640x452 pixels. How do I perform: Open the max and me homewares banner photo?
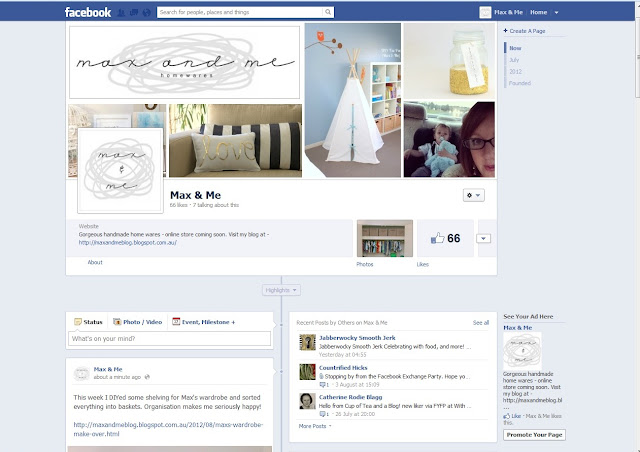pyautogui.click(x=184, y=62)
